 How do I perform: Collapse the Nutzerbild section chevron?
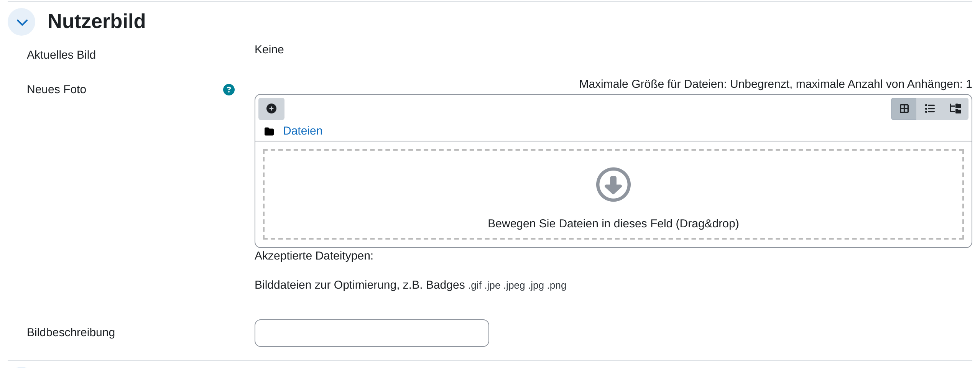coord(22,22)
